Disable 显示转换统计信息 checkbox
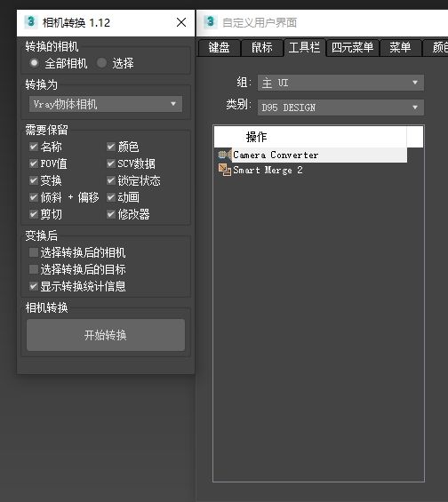The width and height of the screenshot is (448, 502). (34, 286)
